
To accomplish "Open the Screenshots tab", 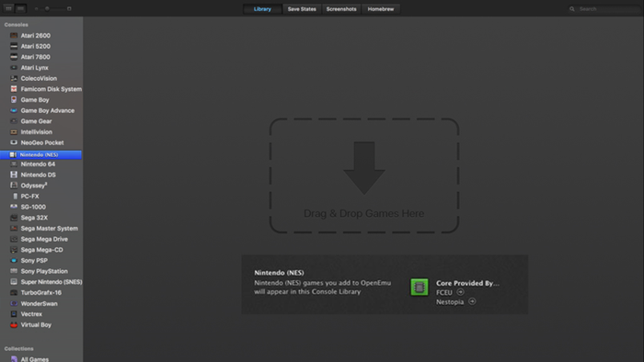I will (341, 9).
